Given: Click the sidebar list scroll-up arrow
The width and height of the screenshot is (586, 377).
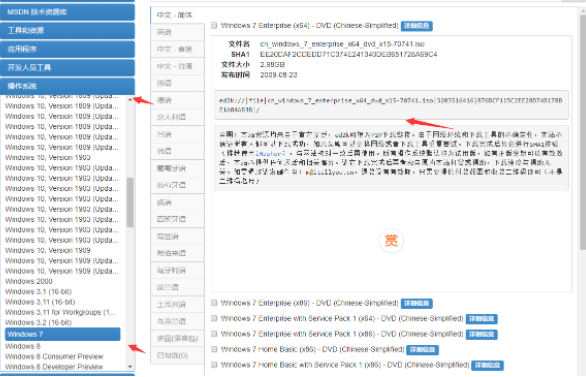Looking at the screenshot, I should (x=130, y=100).
